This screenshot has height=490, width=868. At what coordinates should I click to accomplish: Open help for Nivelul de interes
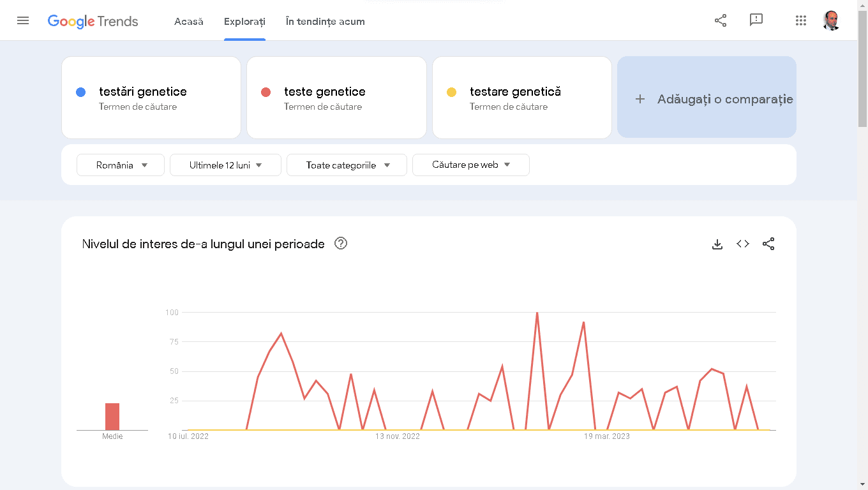click(x=341, y=244)
